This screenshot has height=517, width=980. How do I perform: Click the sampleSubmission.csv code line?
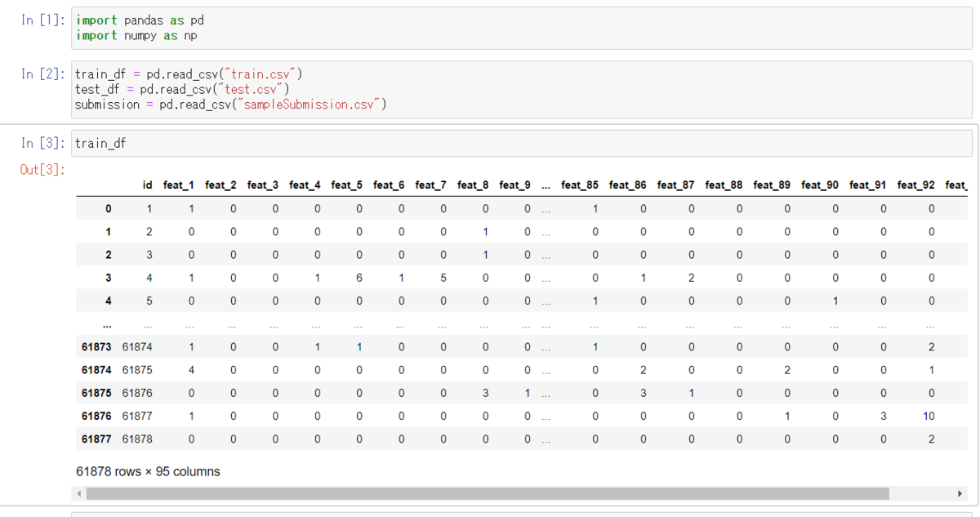pos(230,105)
